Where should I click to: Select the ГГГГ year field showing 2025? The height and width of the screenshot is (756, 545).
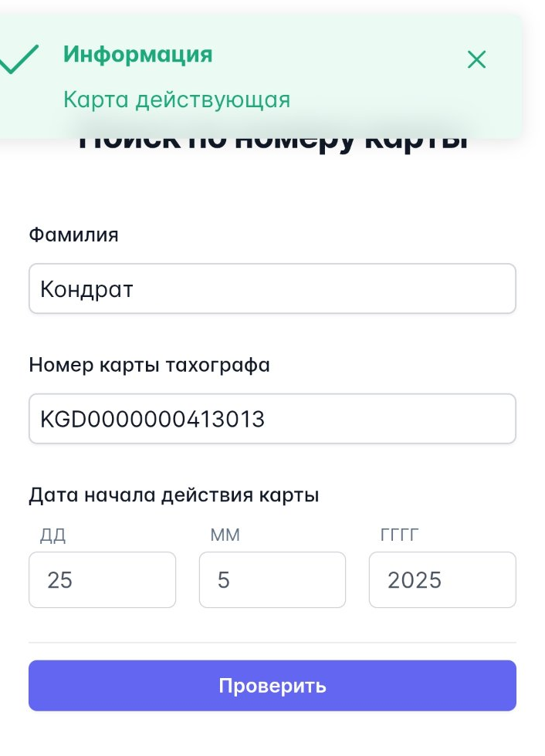click(x=442, y=579)
